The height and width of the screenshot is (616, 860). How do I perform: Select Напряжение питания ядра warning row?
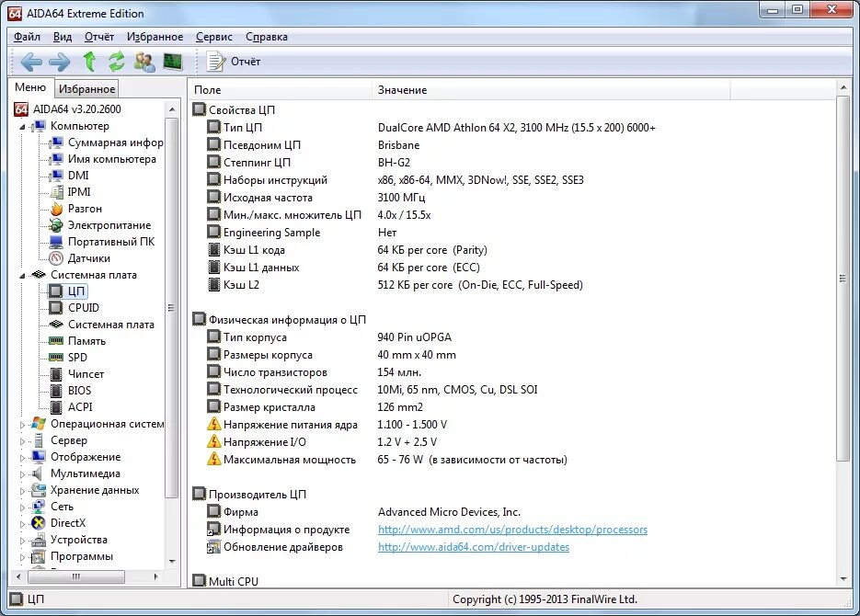pyautogui.click(x=327, y=425)
